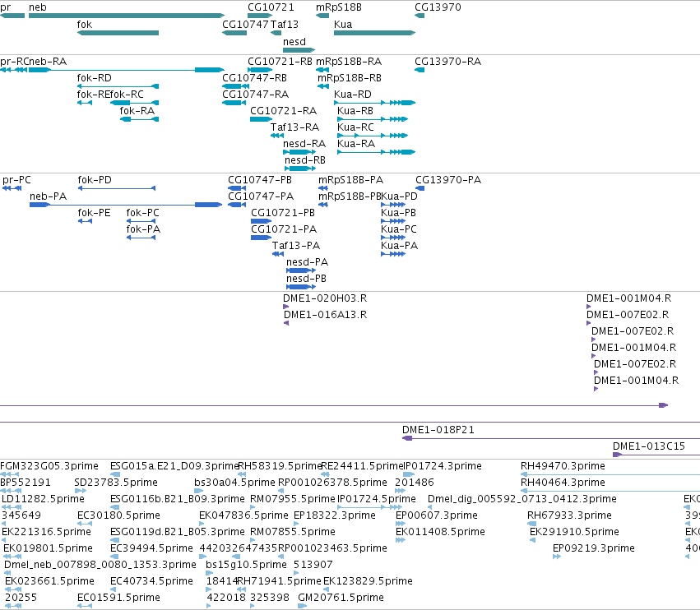Screen dimensions: 700x610
Task: Click transcript label 'Kua-RC'
Action: (x=355, y=127)
